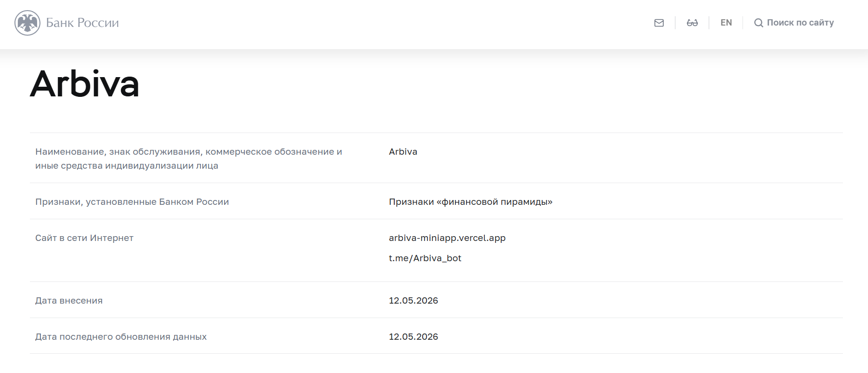Select the Arbiva name value cell

tap(403, 152)
